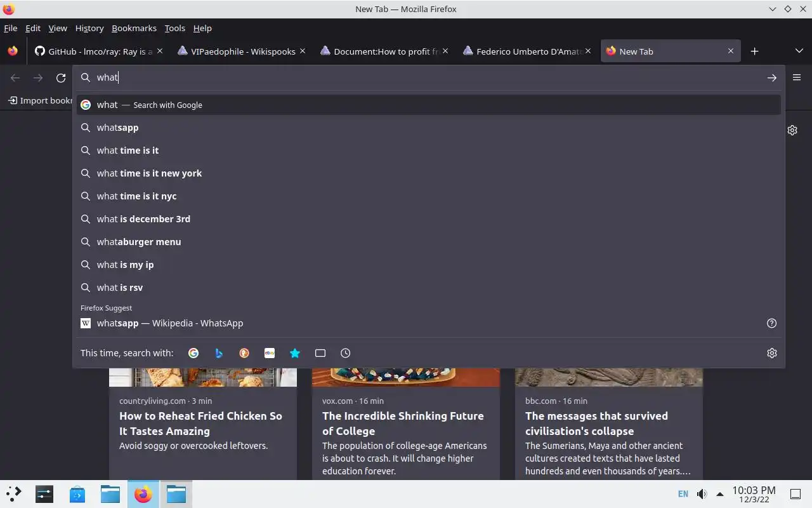Select 'what — Search with Google' suggestion
Viewport: 812px width, 508px height.
point(429,105)
